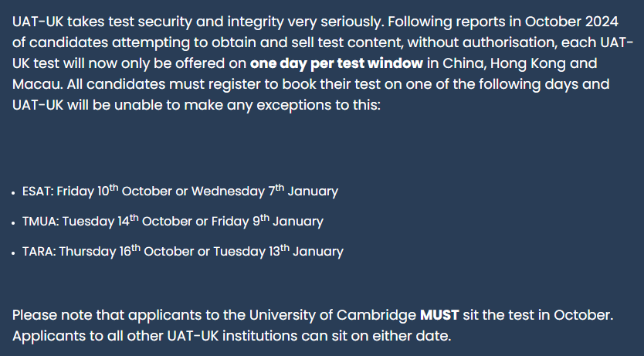644x356 pixels.
Task: Click the bullet dot before TARA
Action: coord(14,253)
